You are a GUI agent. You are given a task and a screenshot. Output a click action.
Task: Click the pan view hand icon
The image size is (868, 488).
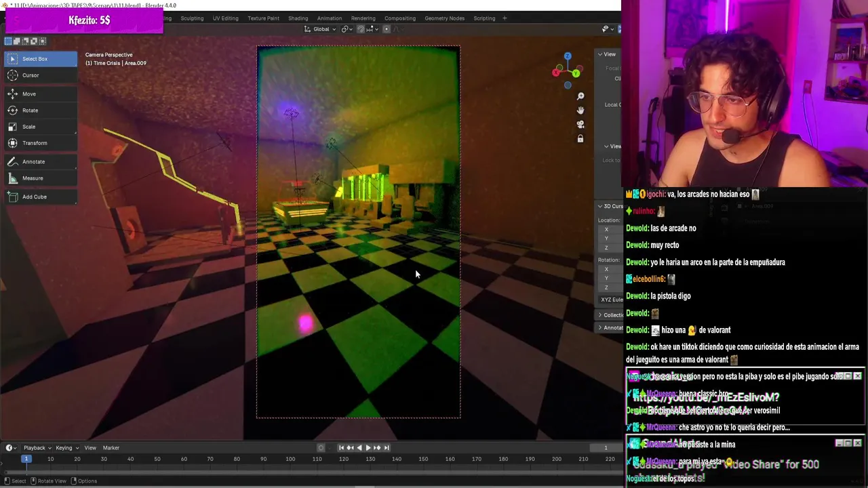point(580,110)
